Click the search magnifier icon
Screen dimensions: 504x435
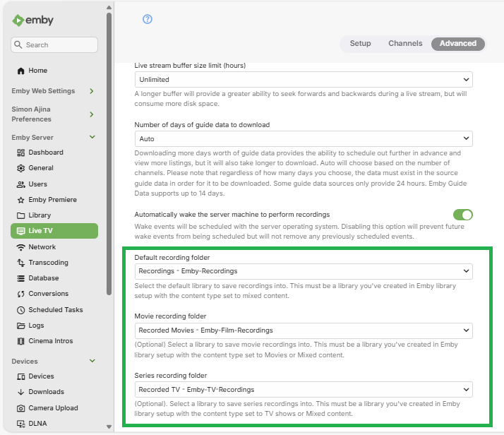[x=18, y=44]
